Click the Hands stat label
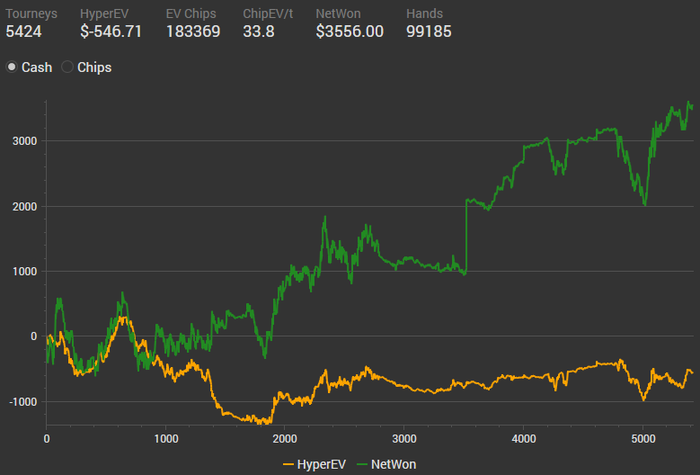The image size is (700, 475). [x=425, y=14]
